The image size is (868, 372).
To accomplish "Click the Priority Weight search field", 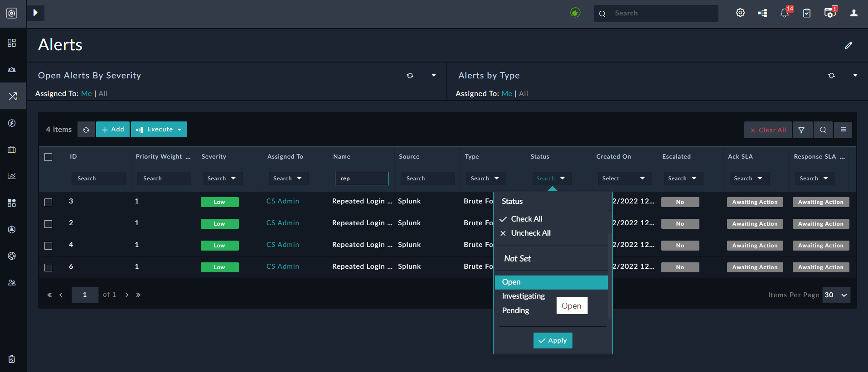I will [164, 179].
